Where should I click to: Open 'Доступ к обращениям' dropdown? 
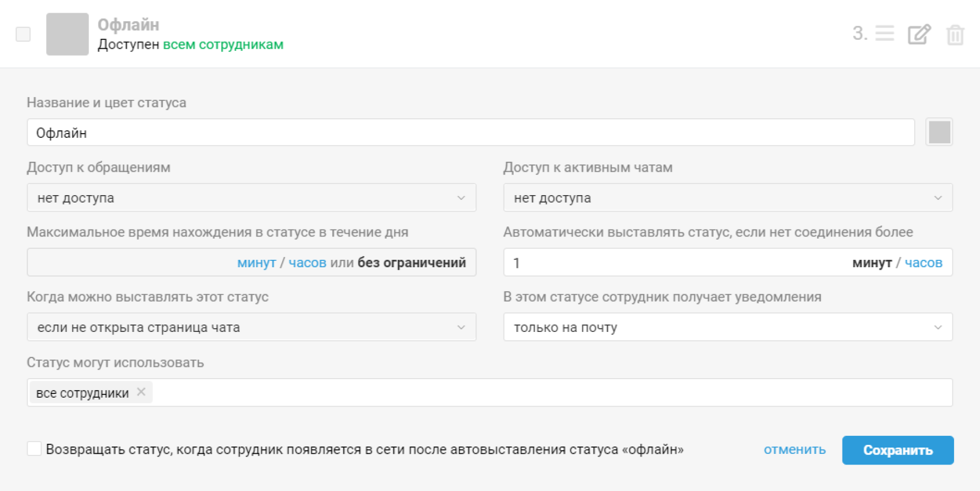pyautogui.click(x=251, y=198)
